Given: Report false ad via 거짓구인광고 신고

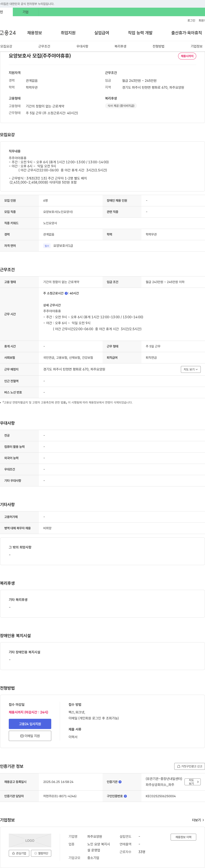Looking at the screenshot, I should tap(189, 766).
